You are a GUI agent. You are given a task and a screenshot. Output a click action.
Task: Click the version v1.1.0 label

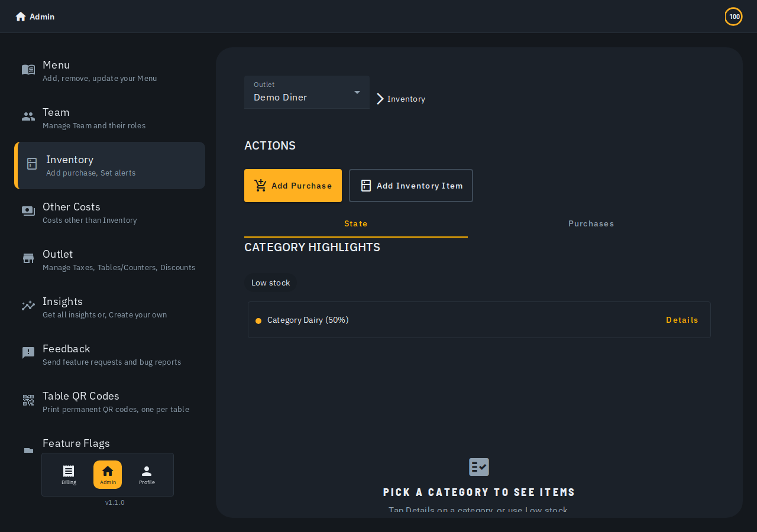pos(115,502)
